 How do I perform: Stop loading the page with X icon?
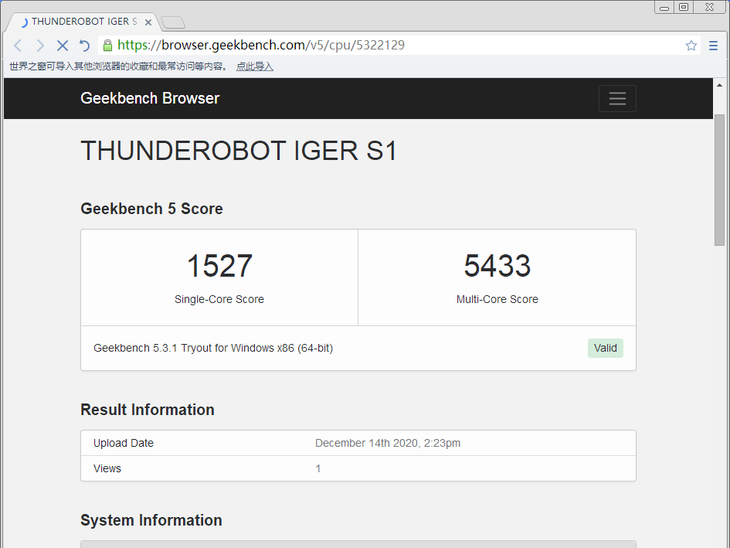[x=62, y=45]
